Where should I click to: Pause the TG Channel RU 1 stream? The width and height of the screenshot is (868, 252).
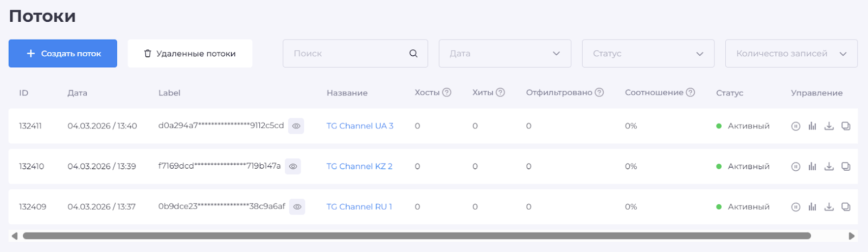pos(795,207)
